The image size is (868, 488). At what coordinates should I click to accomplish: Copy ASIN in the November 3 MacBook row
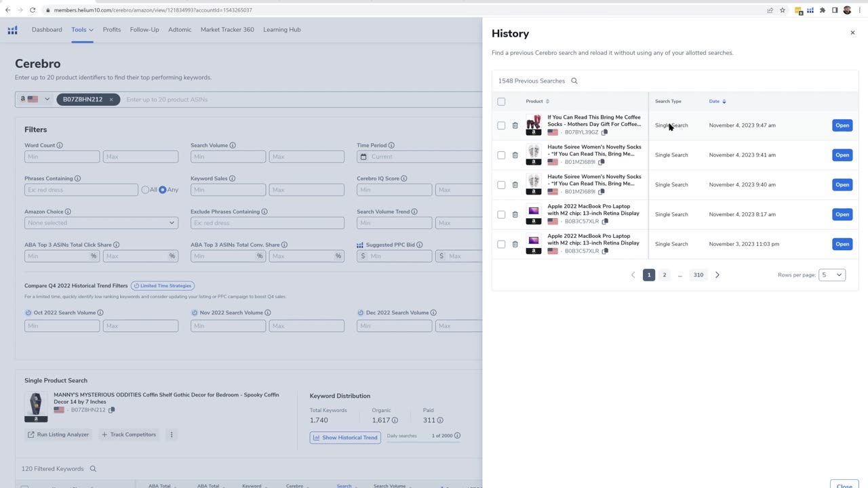[605, 251]
